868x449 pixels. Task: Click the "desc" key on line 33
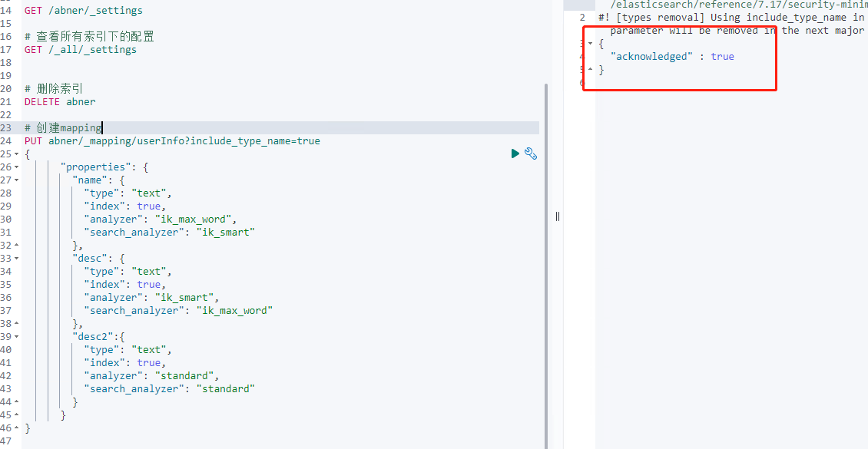90,258
